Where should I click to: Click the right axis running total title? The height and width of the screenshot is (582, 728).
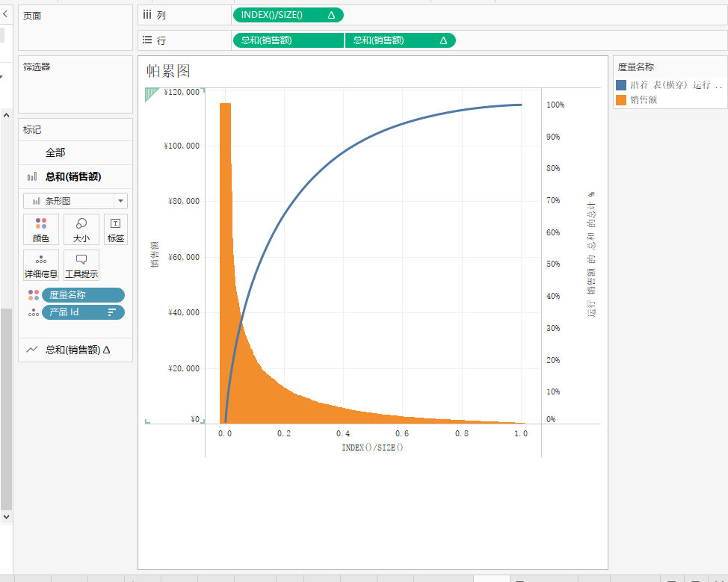pos(591,254)
